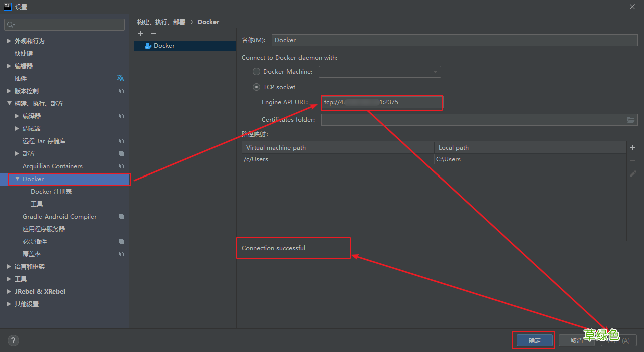
Task: Add a path mapping with the plus icon
Action: click(633, 148)
